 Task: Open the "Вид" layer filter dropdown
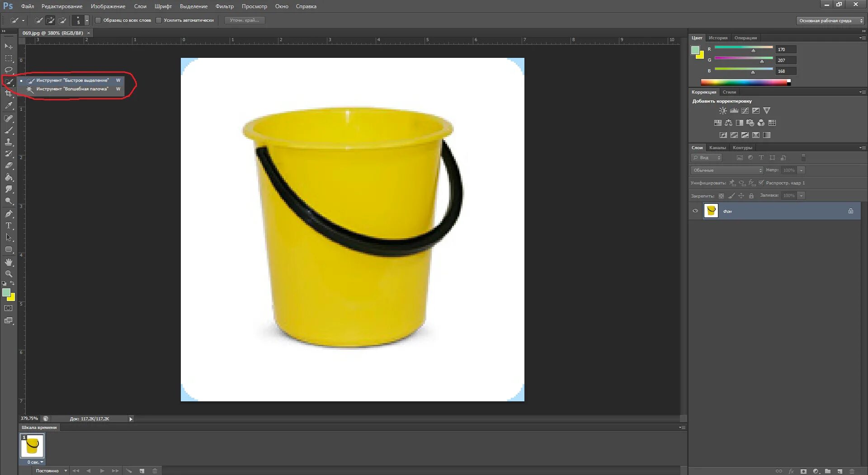point(707,158)
